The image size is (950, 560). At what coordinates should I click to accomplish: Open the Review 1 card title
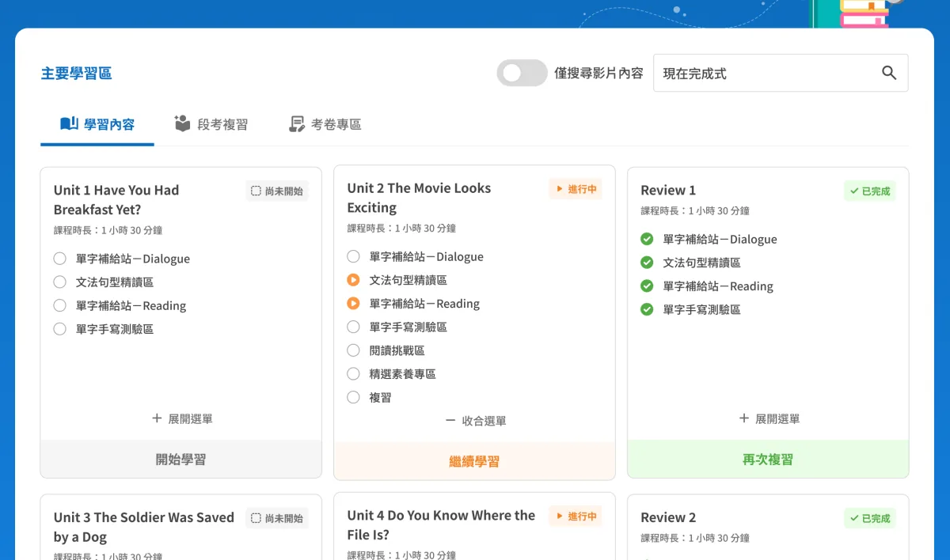668,191
